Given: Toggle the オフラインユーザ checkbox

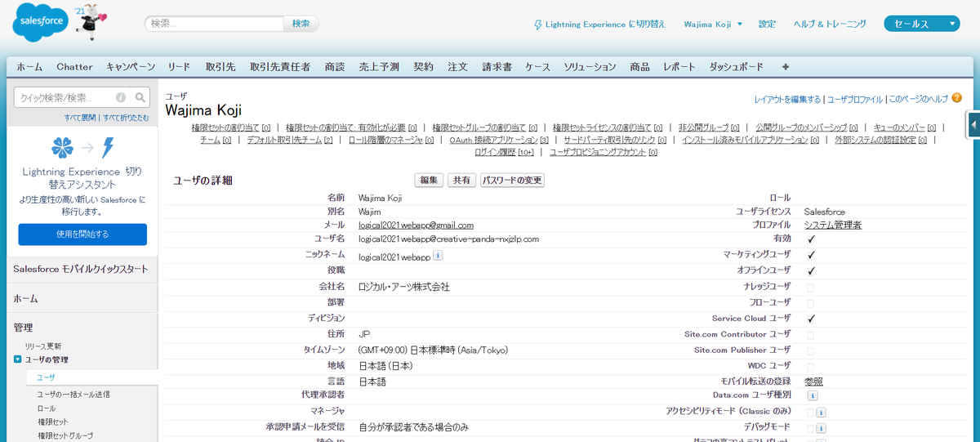Looking at the screenshot, I should [811, 270].
